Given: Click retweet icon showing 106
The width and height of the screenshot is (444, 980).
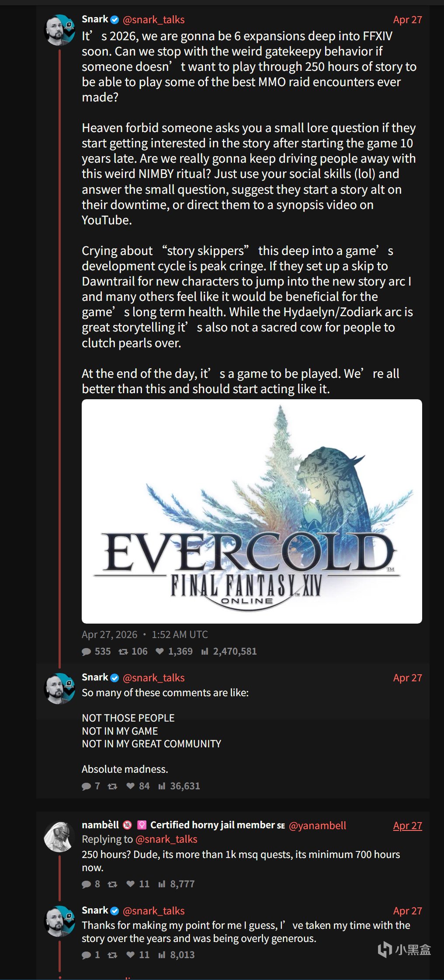Looking at the screenshot, I should point(123,652).
